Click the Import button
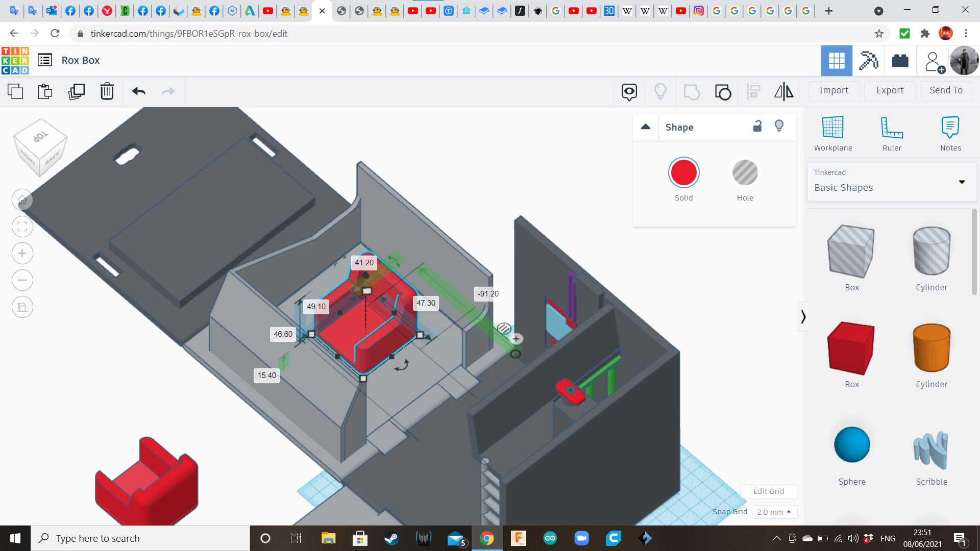The image size is (980, 551). point(834,90)
